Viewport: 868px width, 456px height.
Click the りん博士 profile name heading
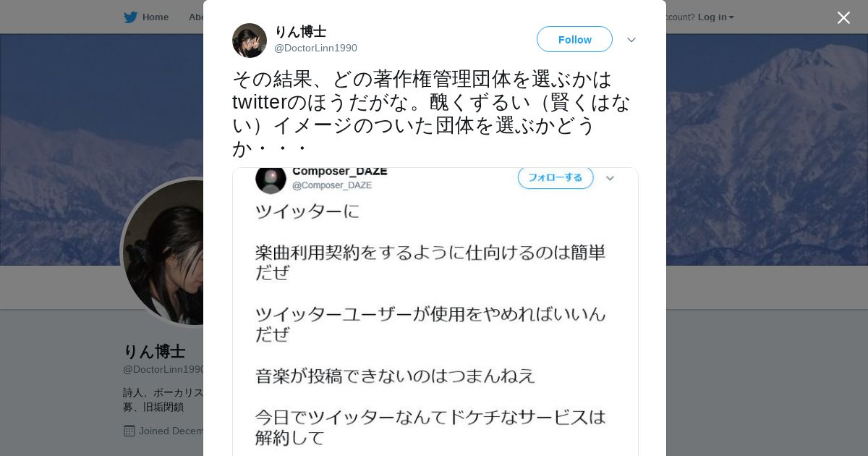tap(154, 352)
